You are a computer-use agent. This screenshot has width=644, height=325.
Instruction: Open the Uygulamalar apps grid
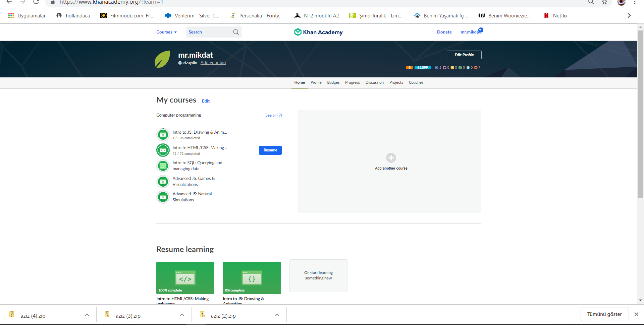click(27, 16)
